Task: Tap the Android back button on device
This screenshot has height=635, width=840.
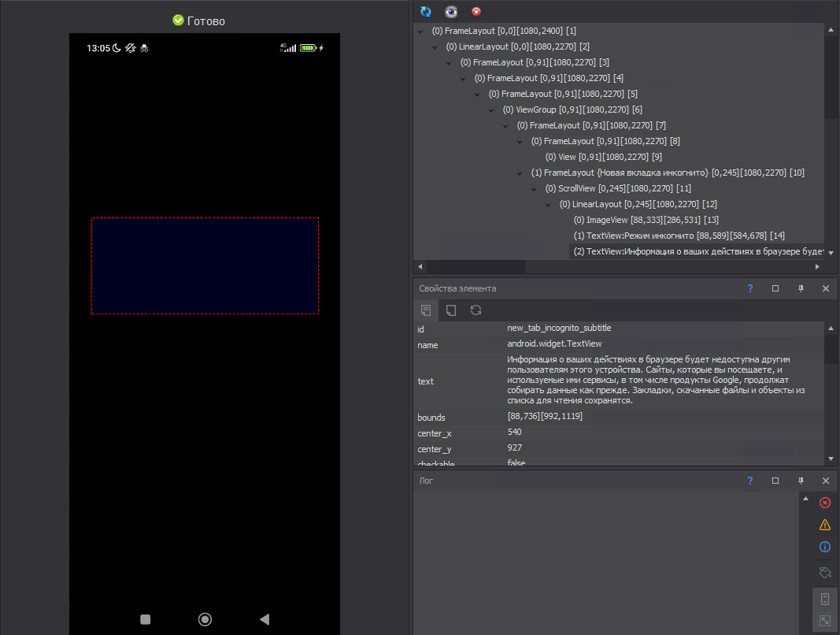Action: pyautogui.click(x=265, y=619)
